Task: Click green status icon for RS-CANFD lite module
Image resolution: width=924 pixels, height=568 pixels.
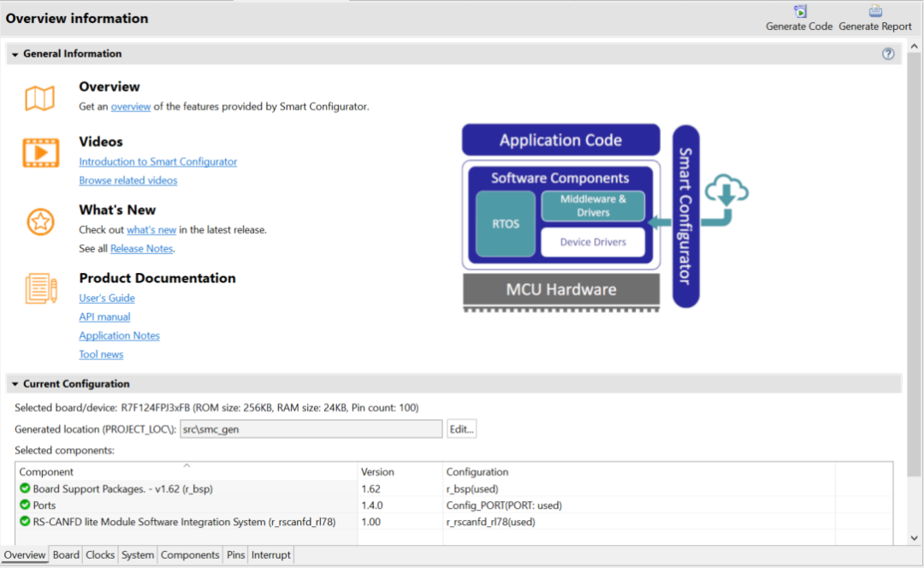Action: click(x=25, y=521)
